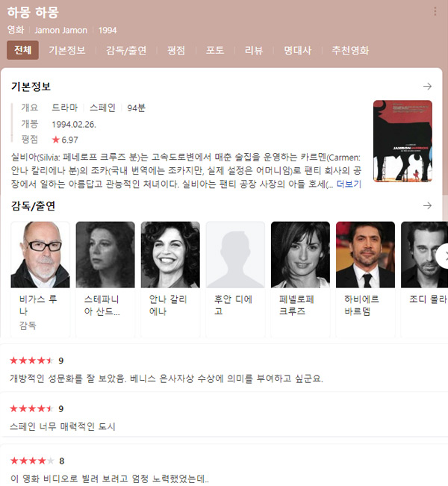The height and width of the screenshot is (486, 448).
Task: Open the three-dot more options menu
Action: [x=435, y=12]
